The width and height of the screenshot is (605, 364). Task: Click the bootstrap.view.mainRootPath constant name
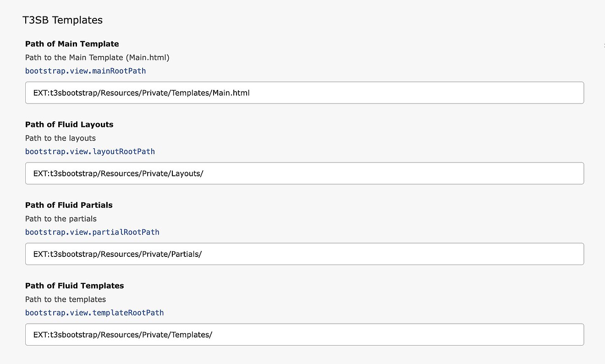tap(85, 71)
